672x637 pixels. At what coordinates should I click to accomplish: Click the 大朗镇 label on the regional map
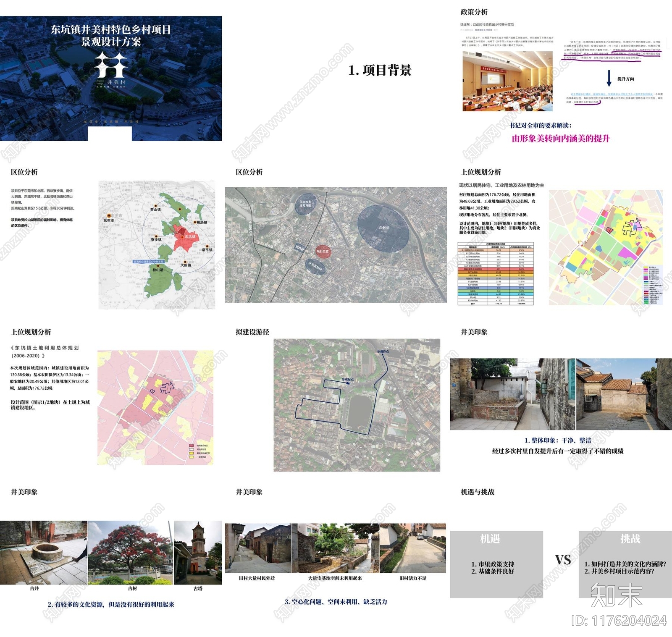(x=186, y=265)
